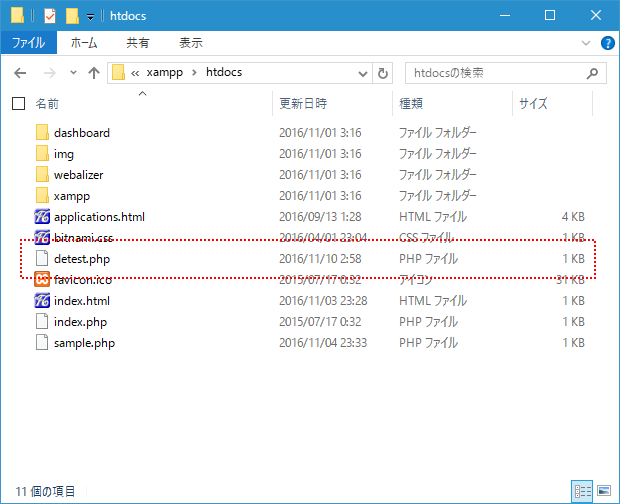Click the dashboard folder icon
This screenshot has height=504, width=620.
tap(42, 132)
